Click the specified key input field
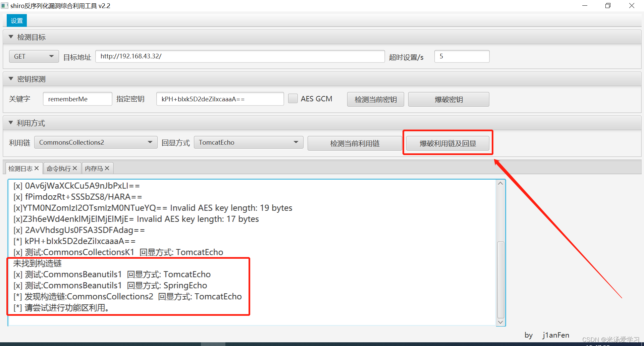The image size is (644, 346). tap(220, 99)
